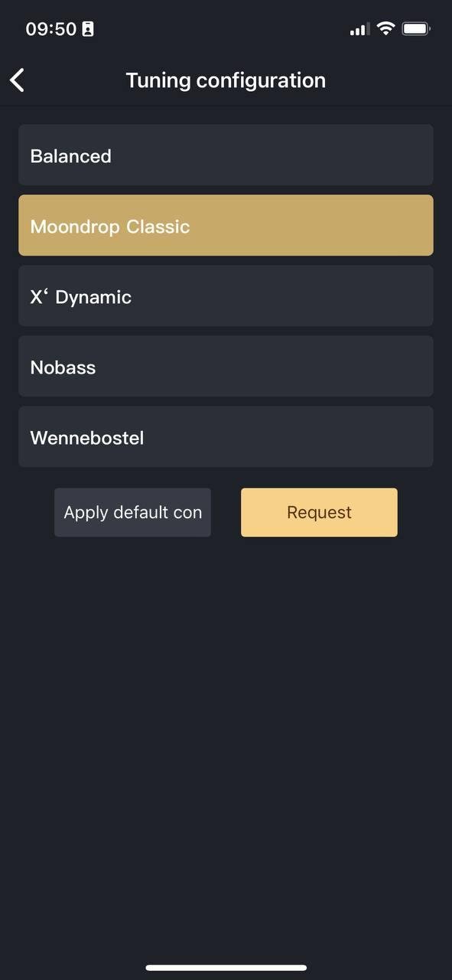Tap the 09:50 clock in status bar

[x=51, y=29]
